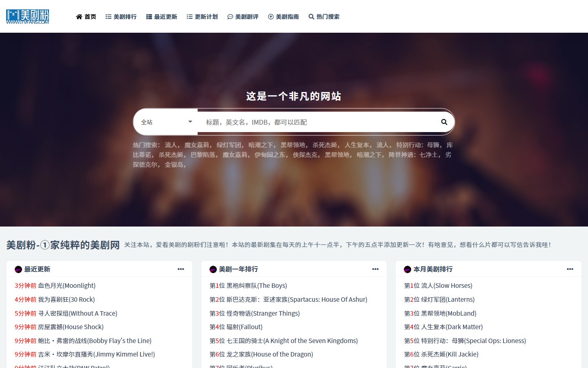The image size is (588, 368).
Task: Click the 美剧粉 site logo
Action: [28, 16]
